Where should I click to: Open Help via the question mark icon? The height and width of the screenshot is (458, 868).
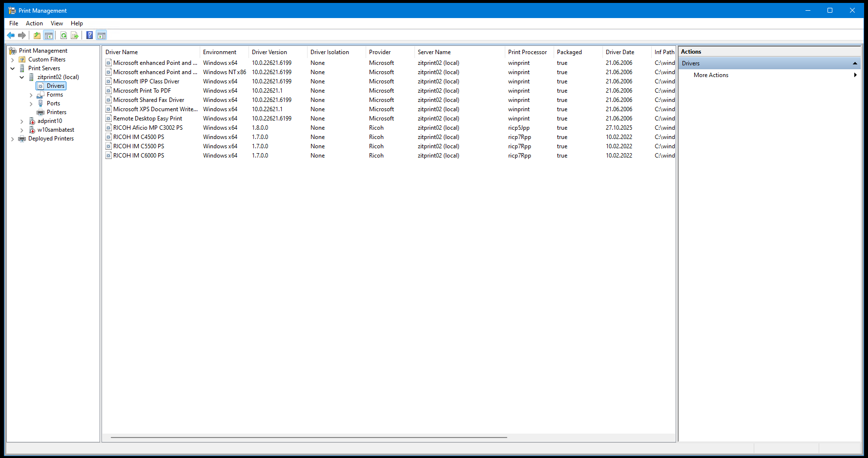[x=89, y=35]
